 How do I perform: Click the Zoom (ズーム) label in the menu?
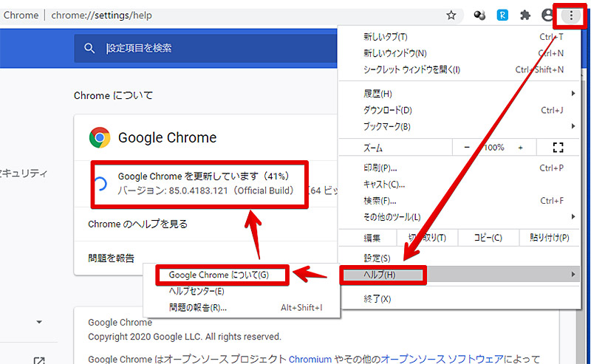point(373,148)
